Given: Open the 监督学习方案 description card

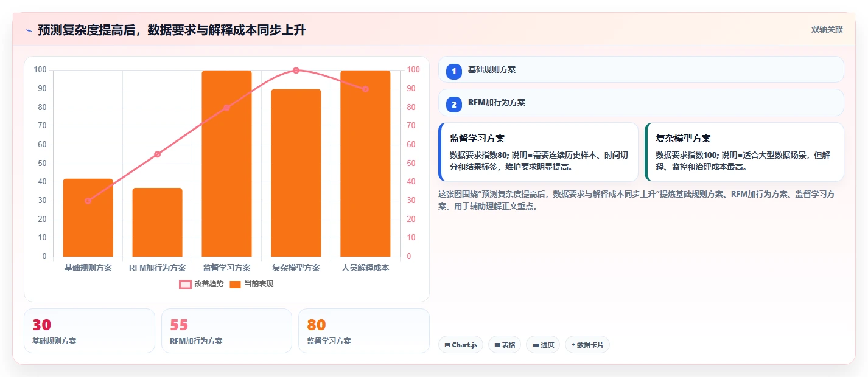Looking at the screenshot, I should (538, 152).
